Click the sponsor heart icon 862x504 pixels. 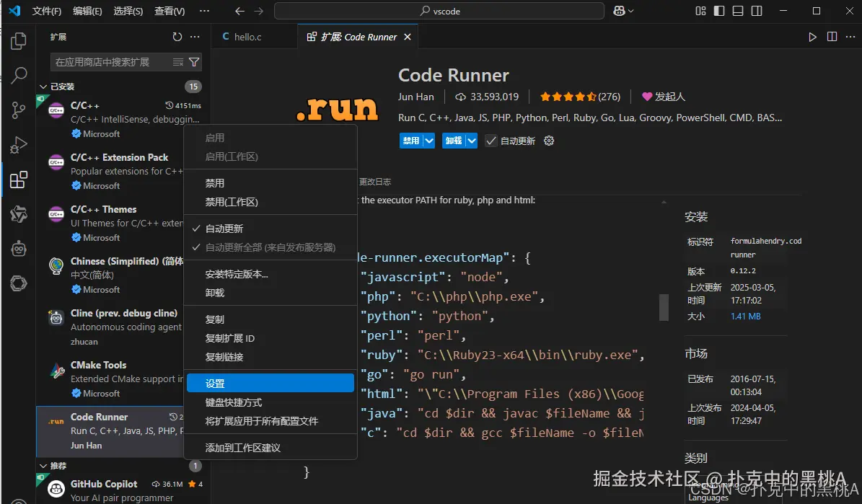click(647, 97)
